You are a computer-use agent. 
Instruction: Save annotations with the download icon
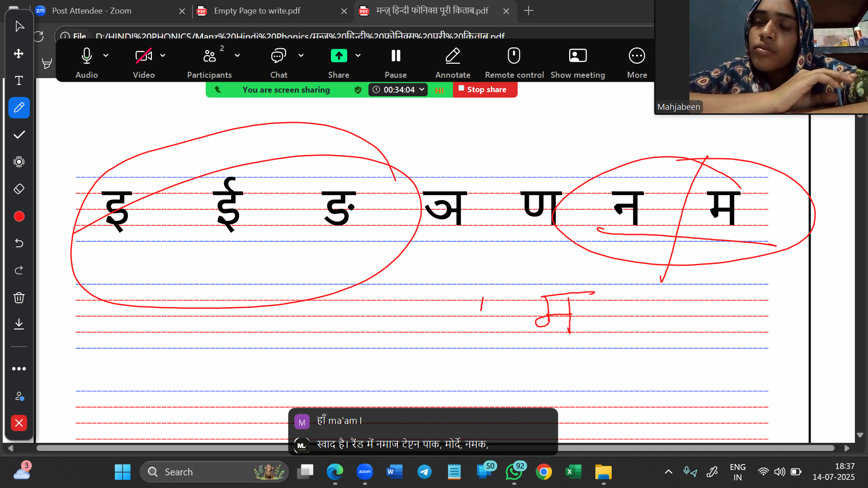[x=19, y=324]
